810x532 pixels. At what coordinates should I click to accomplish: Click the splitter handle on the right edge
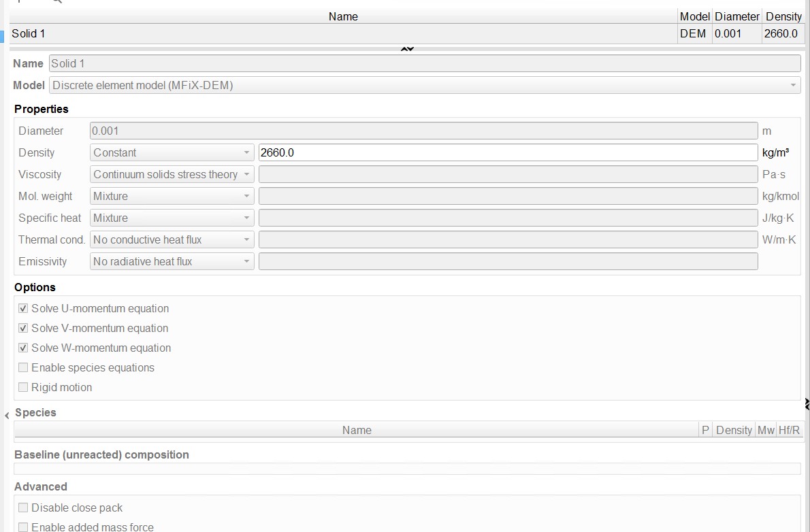807,404
